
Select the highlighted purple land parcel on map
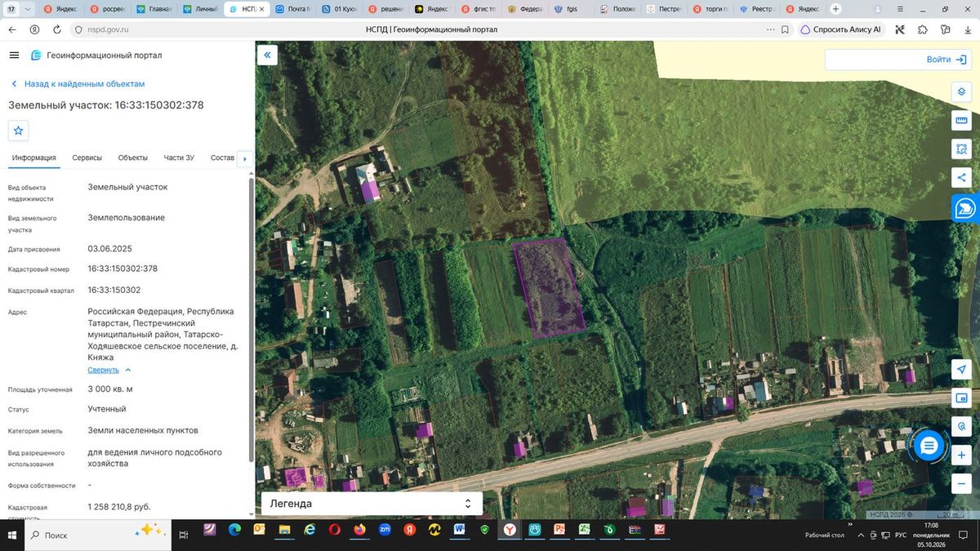pos(550,288)
